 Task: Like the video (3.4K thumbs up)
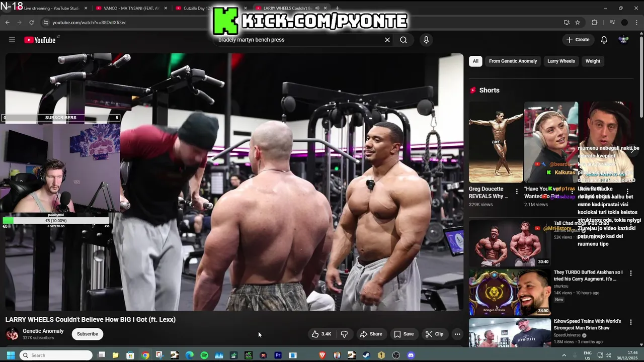pos(321,334)
